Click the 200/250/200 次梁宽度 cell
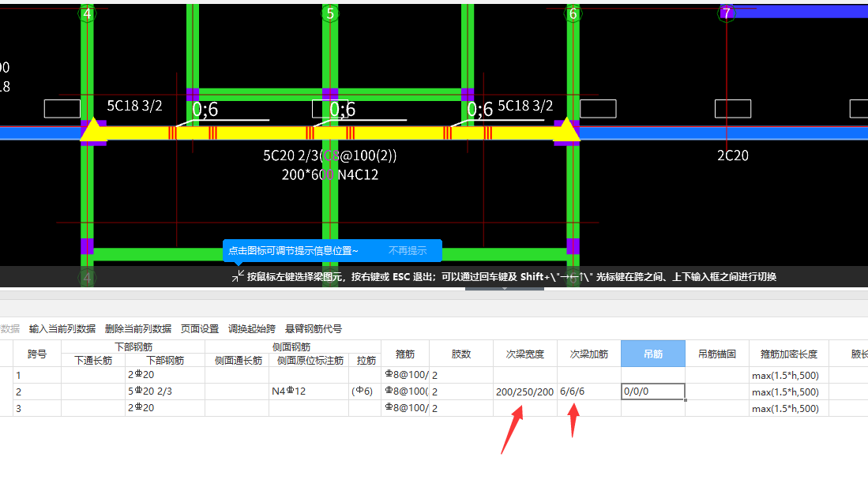Viewport: 868px width, 502px height. point(524,391)
